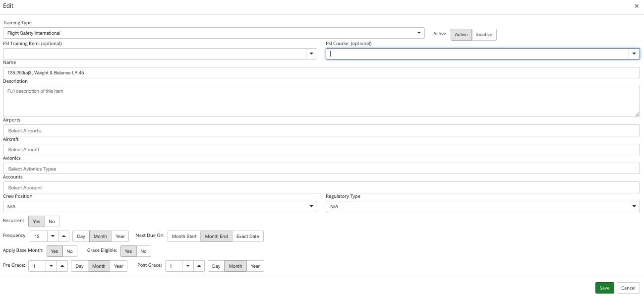The height and width of the screenshot is (298, 644).
Task: Click the decrease arrow on Frequency stepper
Action: pos(53,236)
